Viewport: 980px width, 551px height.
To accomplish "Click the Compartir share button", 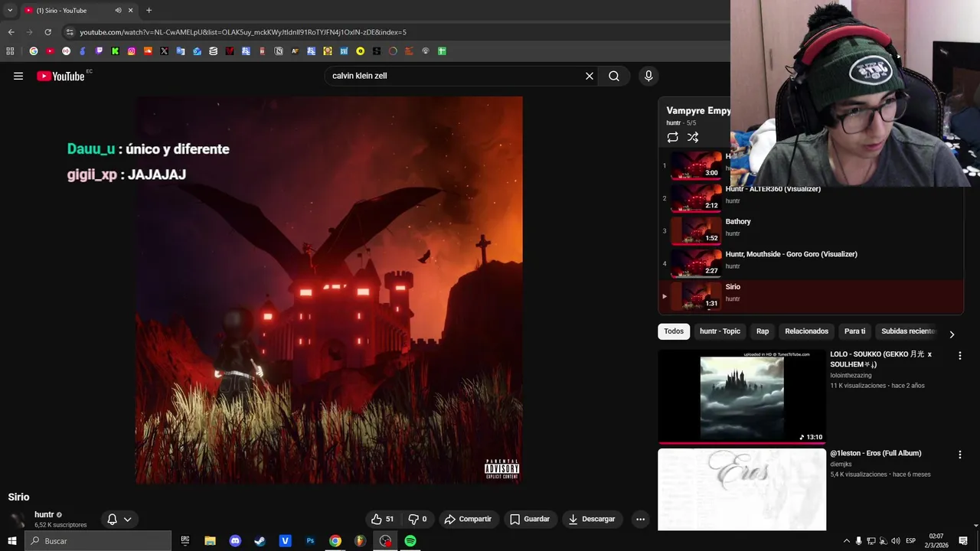I will 468,519.
